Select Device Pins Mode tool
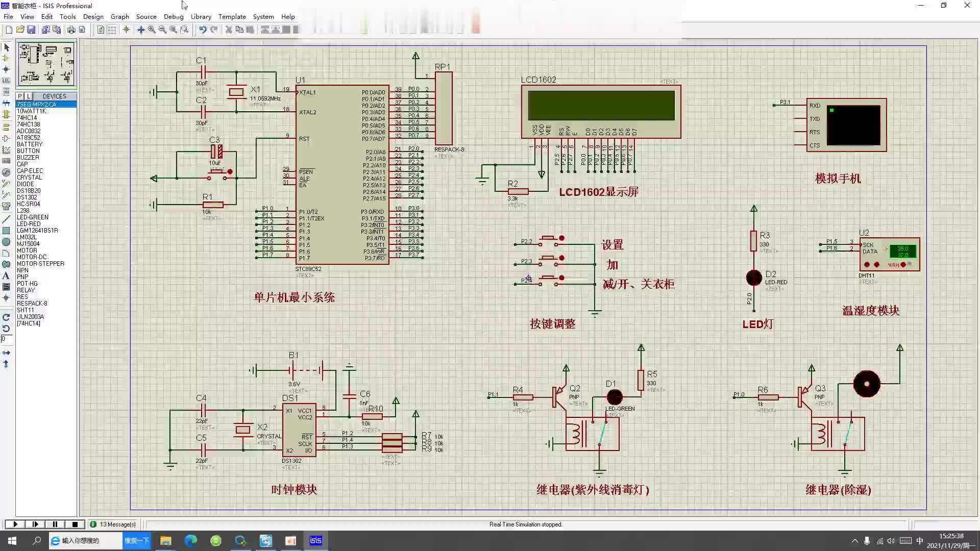The width and height of the screenshot is (980, 551). 7,138
